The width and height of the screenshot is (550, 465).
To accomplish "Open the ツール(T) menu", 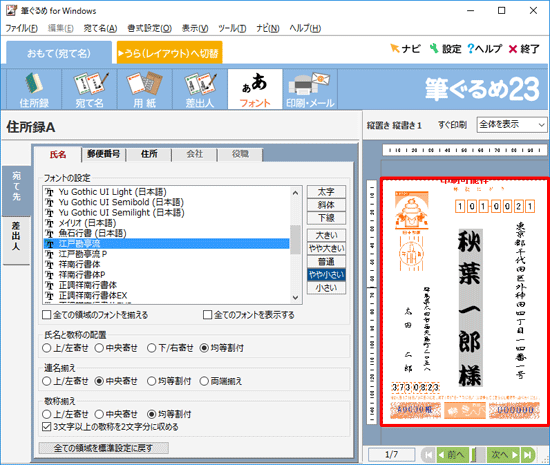I will [x=232, y=28].
